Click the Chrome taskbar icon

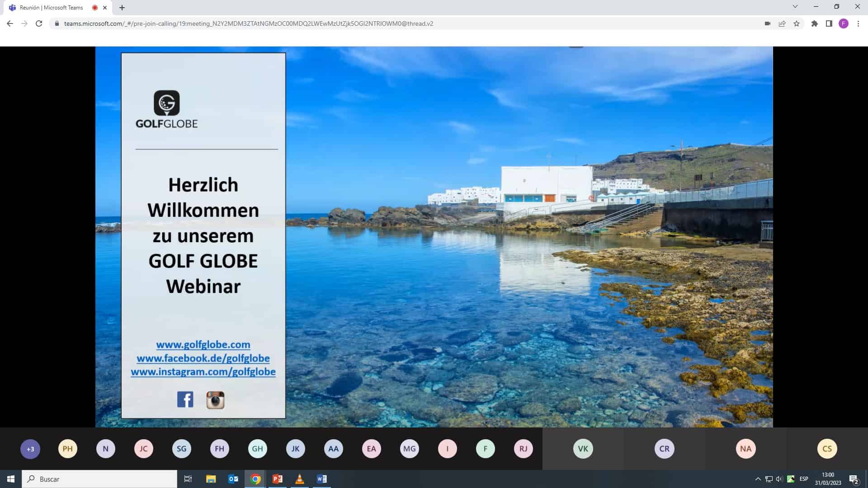[x=255, y=479]
